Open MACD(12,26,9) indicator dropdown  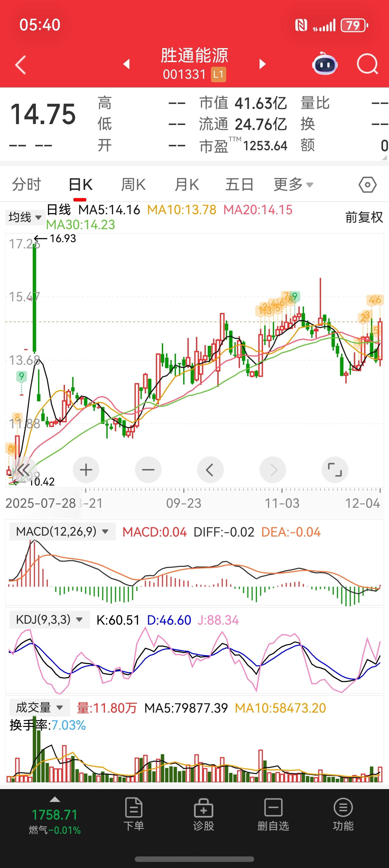pos(62,532)
